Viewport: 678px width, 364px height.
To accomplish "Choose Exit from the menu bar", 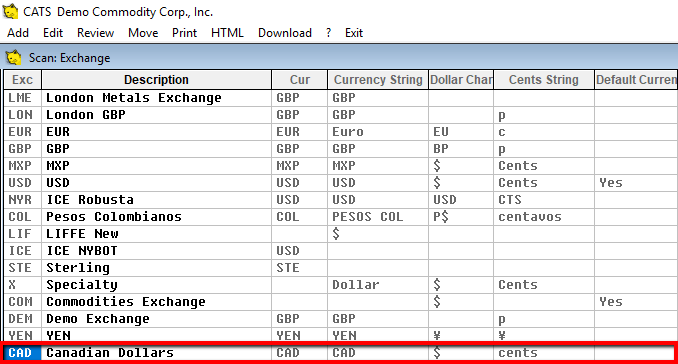I will tap(354, 33).
